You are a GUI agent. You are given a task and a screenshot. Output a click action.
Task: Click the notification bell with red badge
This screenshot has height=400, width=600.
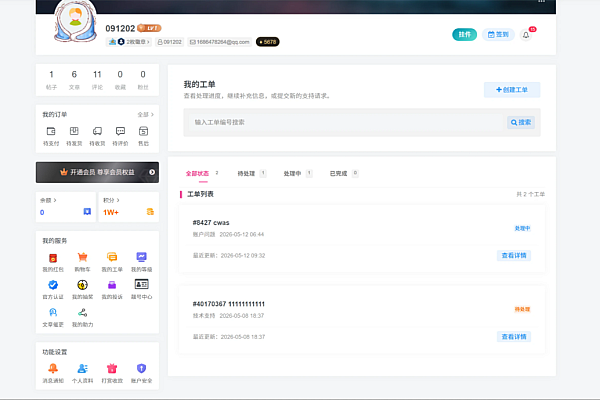[x=526, y=35]
